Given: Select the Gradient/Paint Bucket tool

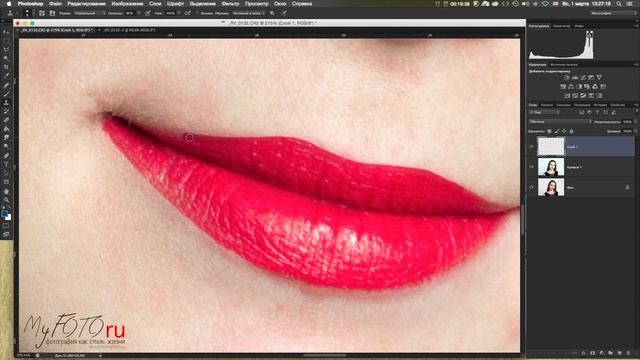Looking at the screenshot, I should [x=6, y=129].
